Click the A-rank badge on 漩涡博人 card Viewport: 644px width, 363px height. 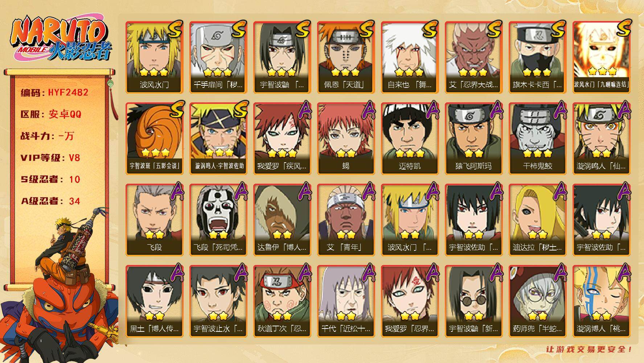pyautogui.click(x=623, y=272)
